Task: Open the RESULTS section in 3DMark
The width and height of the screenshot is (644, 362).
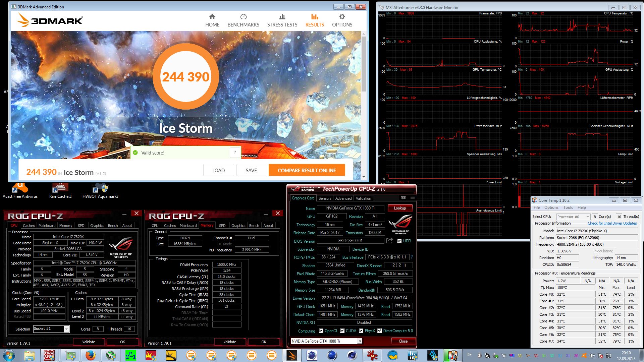Action: pyautogui.click(x=314, y=21)
